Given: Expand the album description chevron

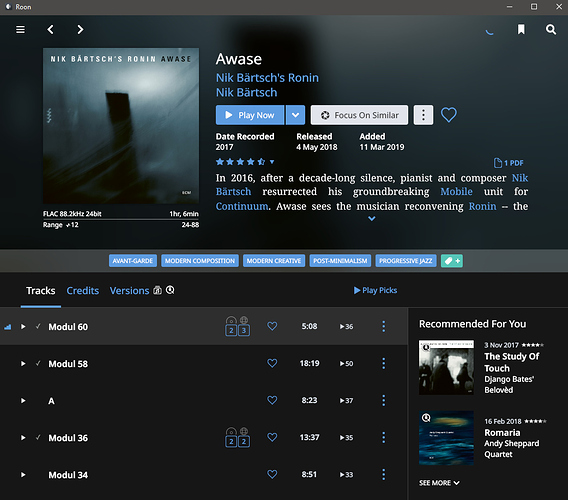Looking at the screenshot, I should tap(372, 218).
